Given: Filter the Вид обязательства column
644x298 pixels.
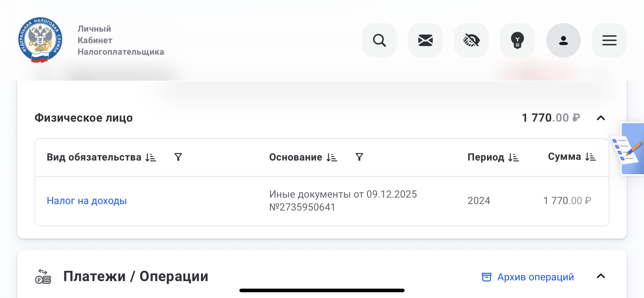Looking at the screenshot, I should (x=178, y=157).
